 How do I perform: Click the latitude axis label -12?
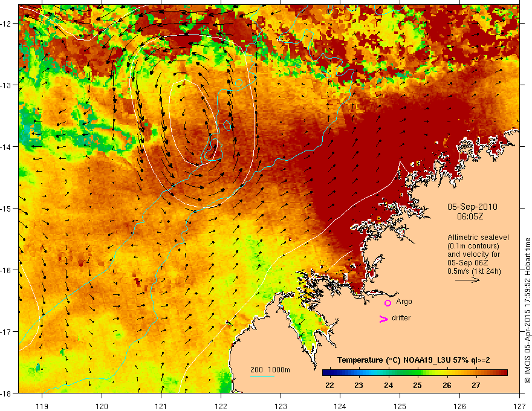[7, 24]
